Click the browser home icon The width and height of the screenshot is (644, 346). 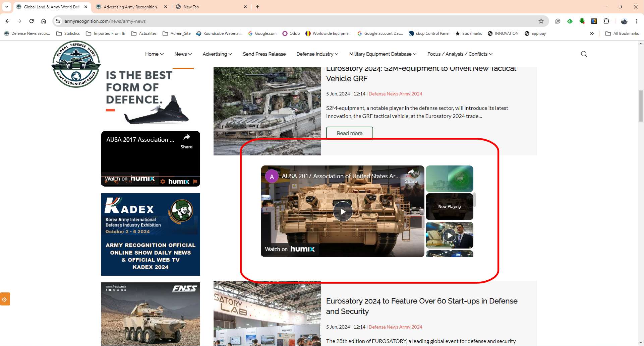point(44,21)
